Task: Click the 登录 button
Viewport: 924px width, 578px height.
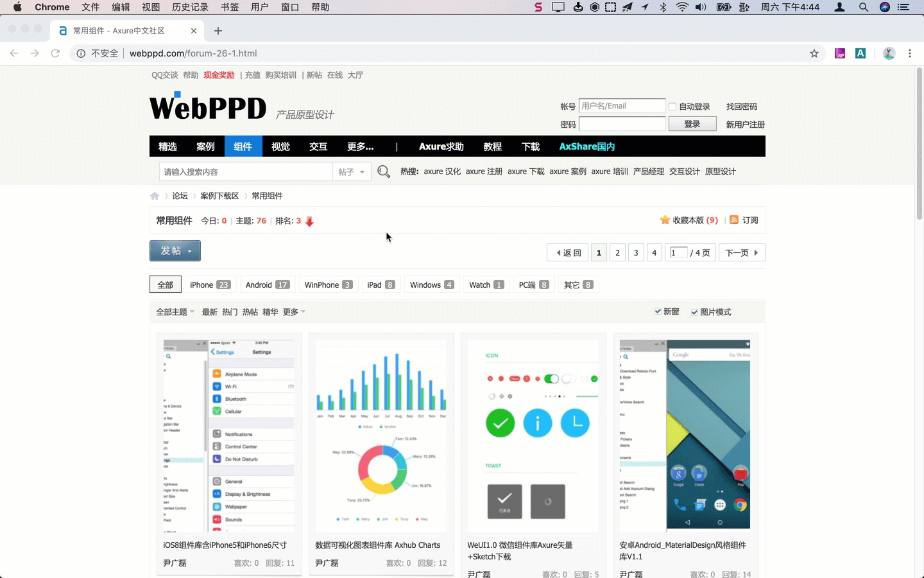Action: click(x=692, y=124)
